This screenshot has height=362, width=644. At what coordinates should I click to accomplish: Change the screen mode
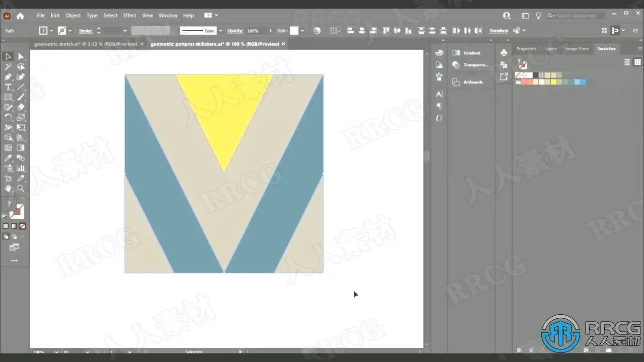(x=14, y=247)
